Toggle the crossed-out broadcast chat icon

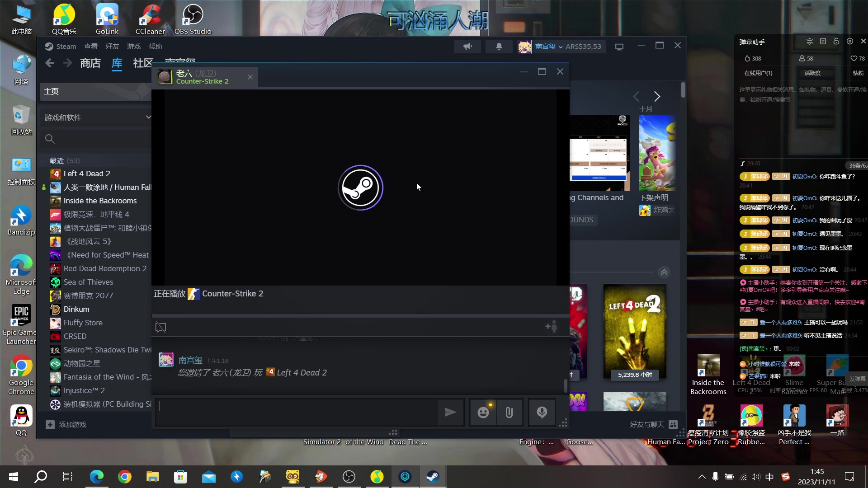tap(160, 327)
